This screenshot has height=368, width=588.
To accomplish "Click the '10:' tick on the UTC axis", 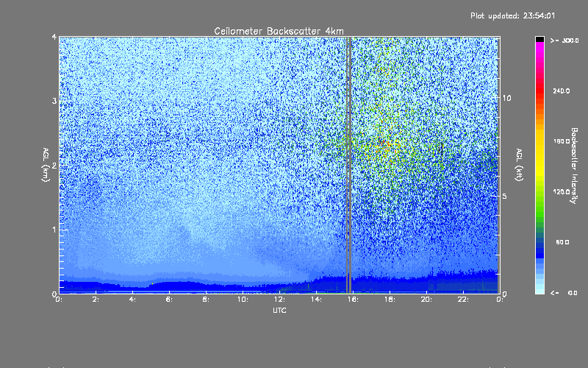I will coord(243,300).
